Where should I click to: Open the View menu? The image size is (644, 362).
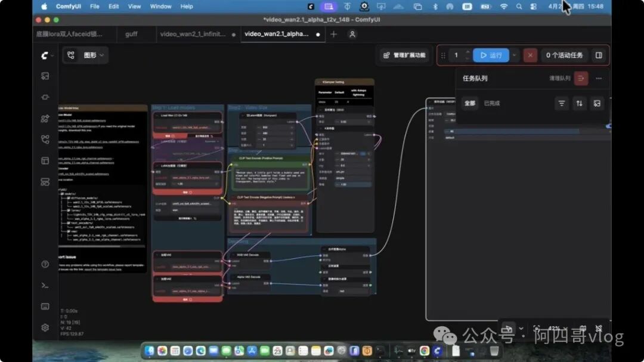click(134, 7)
